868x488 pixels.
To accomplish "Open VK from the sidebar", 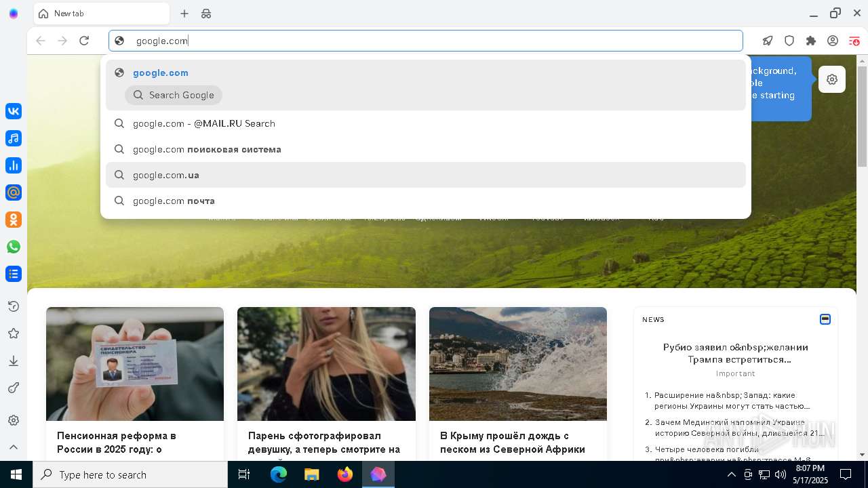I will coord(14,111).
